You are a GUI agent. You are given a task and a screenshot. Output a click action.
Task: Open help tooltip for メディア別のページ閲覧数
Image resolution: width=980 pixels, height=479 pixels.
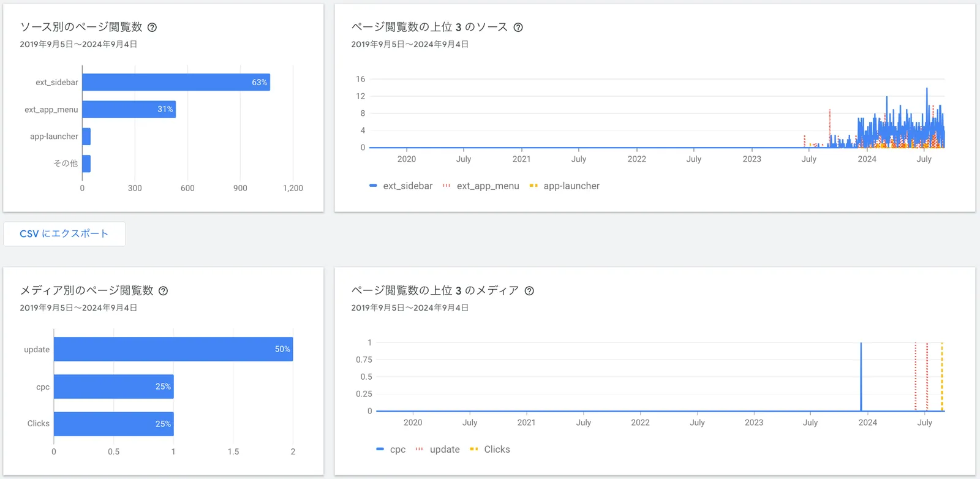coord(163,291)
